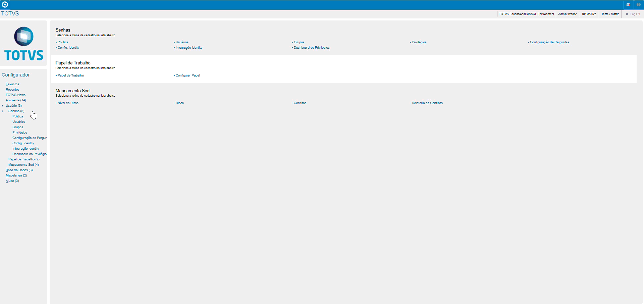
Task: Collapse Senhas (8) tree node
Action: point(16,111)
